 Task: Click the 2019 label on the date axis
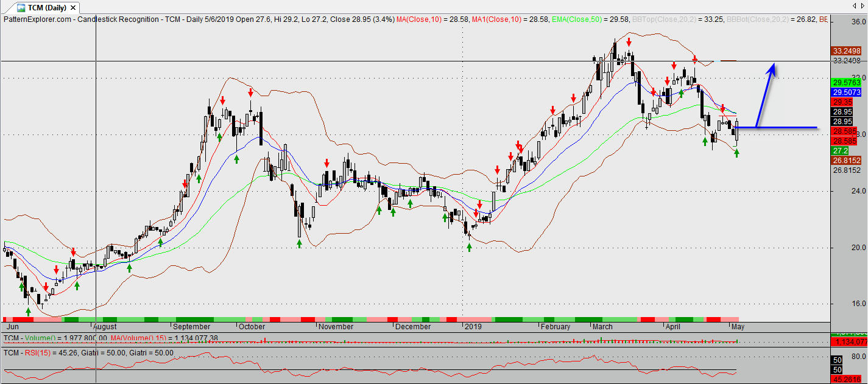473,327
